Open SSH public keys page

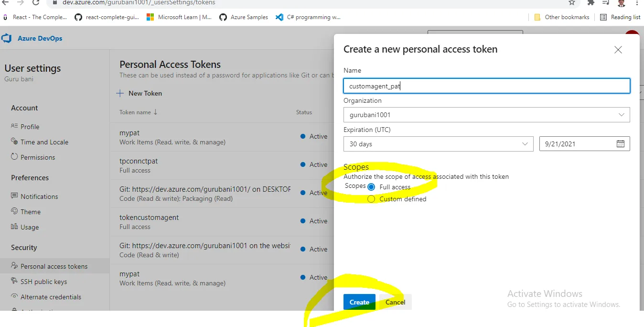44,282
